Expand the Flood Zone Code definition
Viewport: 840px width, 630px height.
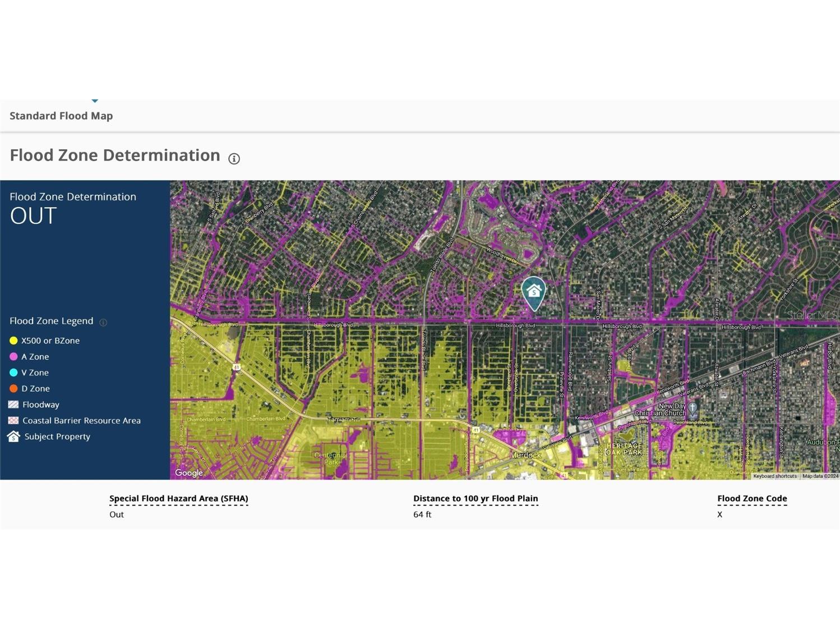tap(752, 498)
